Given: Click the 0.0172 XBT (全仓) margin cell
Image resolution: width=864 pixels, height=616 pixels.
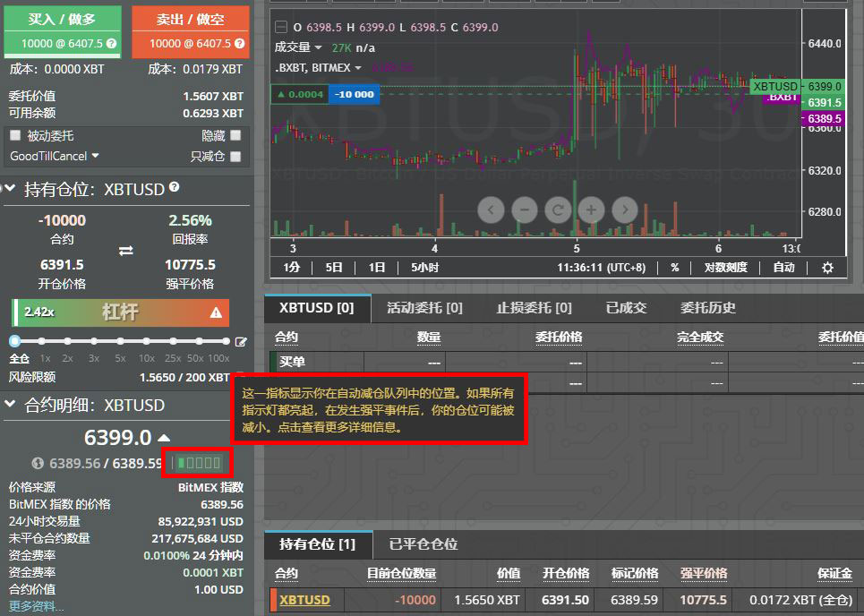Looking at the screenshot, I should [x=800, y=600].
